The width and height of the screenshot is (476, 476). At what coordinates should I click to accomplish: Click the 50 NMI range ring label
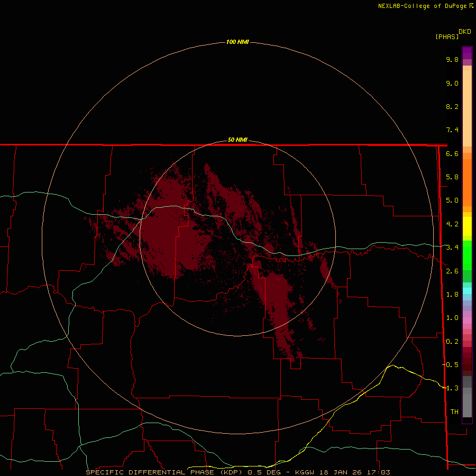tap(237, 140)
